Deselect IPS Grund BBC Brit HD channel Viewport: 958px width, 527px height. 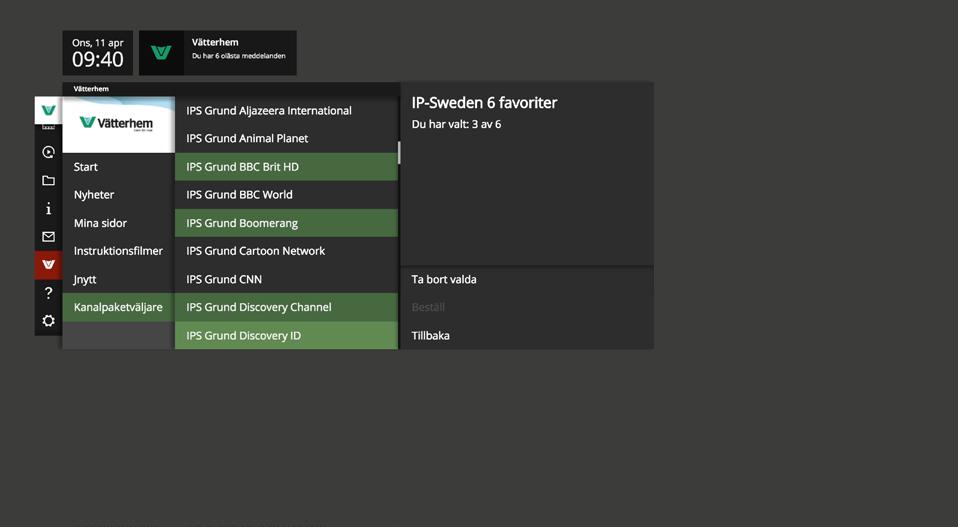point(286,167)
